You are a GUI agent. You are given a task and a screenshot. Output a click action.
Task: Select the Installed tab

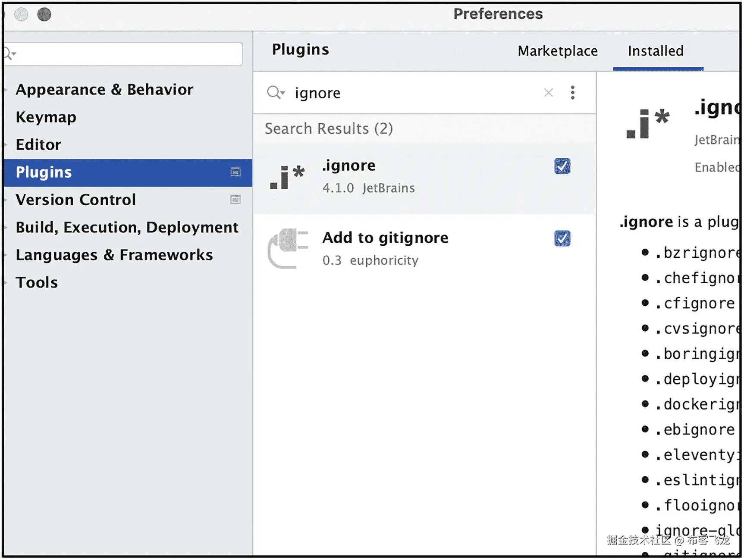pyautogui.click(x=655, y=51)
